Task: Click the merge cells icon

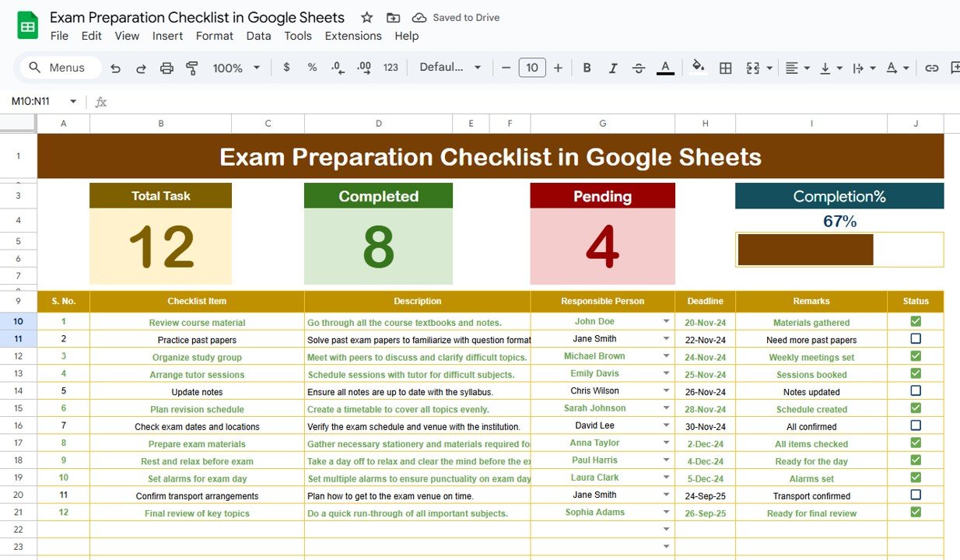Action: click(752, 68)
